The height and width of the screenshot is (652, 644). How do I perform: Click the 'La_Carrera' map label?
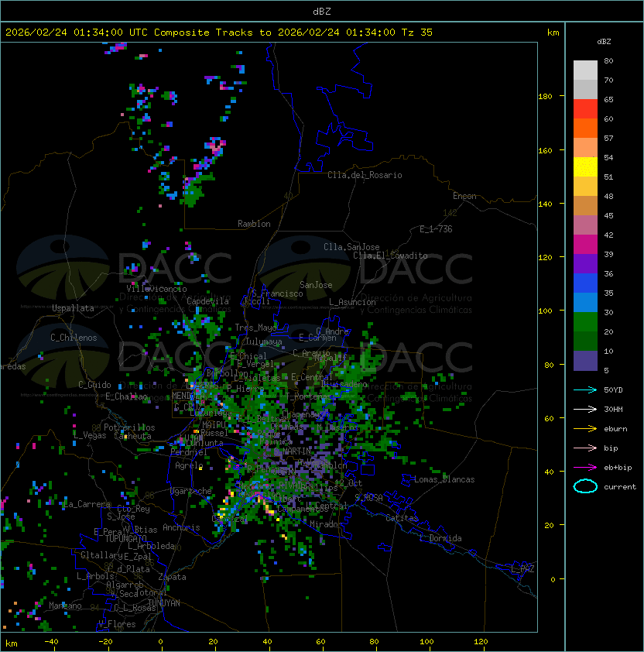[87, 504]
